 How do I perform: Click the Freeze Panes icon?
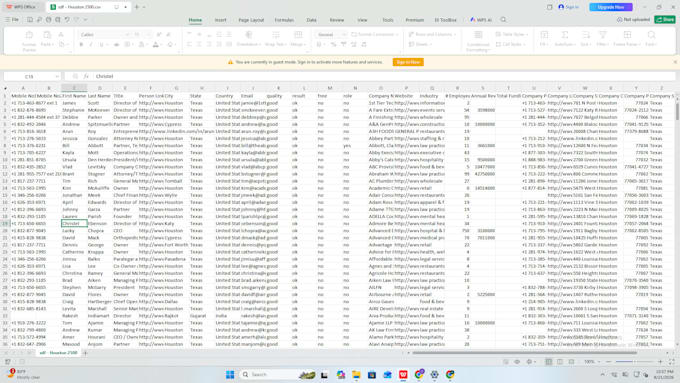coord(627,35)
